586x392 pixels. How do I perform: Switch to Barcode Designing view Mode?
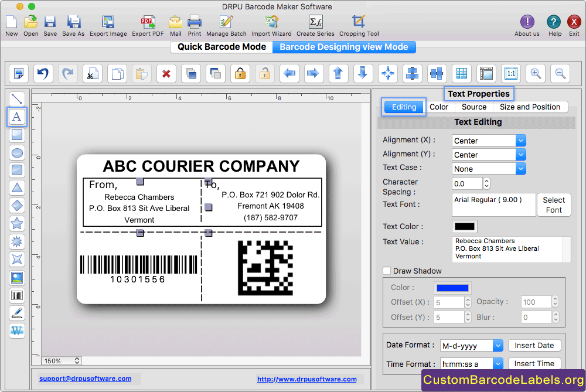(344, 47)
